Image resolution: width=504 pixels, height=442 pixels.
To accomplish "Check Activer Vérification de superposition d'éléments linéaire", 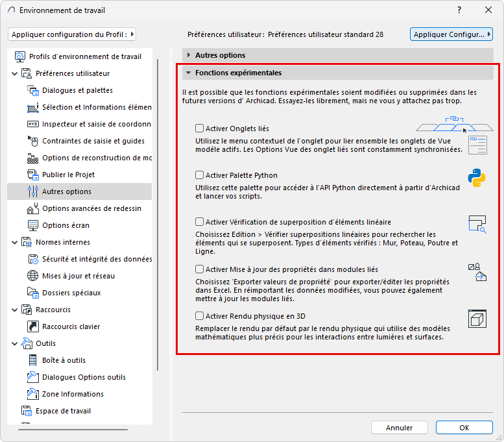I will pos(200,222).
